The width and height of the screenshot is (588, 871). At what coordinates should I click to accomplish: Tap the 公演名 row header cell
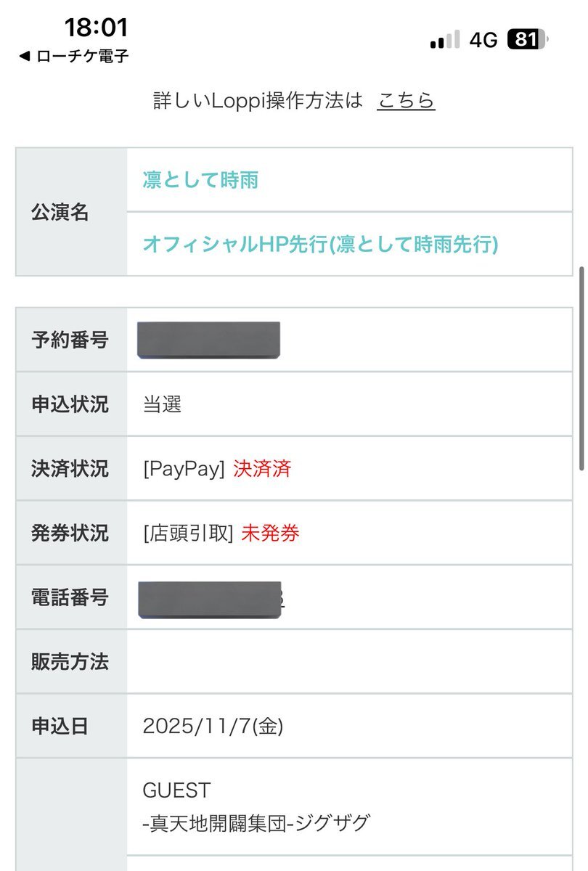pos(70,212)
